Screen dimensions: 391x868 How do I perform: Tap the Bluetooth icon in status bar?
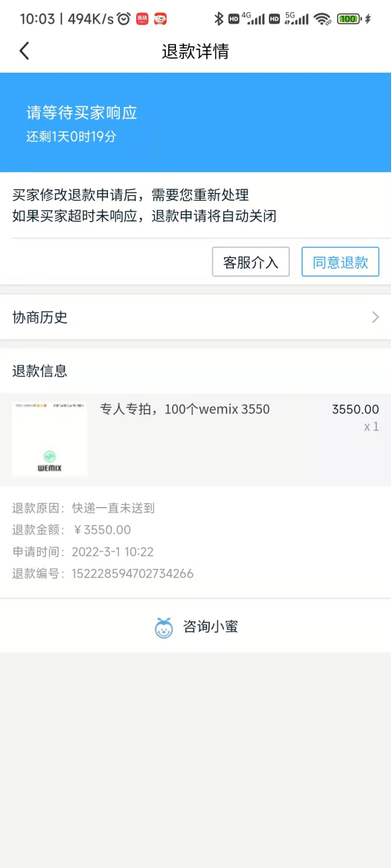[x=218, y=19]
